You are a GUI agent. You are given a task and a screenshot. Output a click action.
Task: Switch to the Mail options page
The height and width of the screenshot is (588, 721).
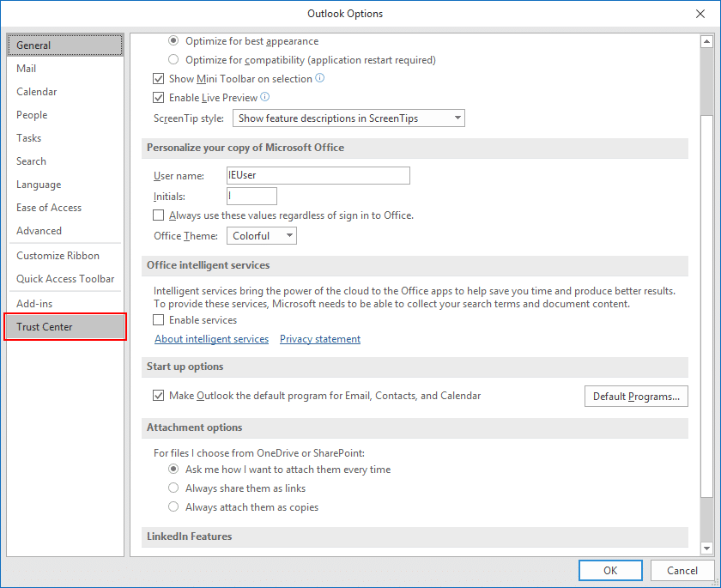(27, 69)
